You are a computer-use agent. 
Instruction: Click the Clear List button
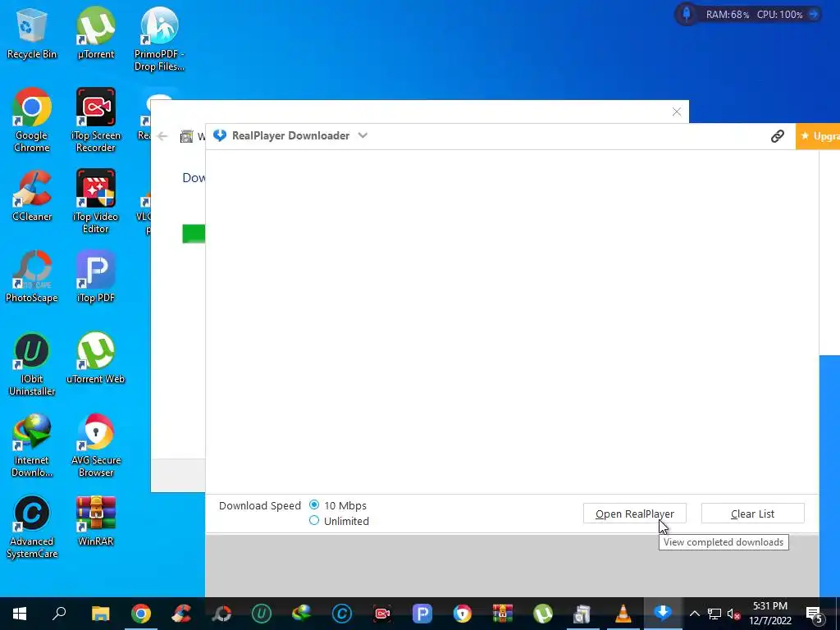pos(752,514)
